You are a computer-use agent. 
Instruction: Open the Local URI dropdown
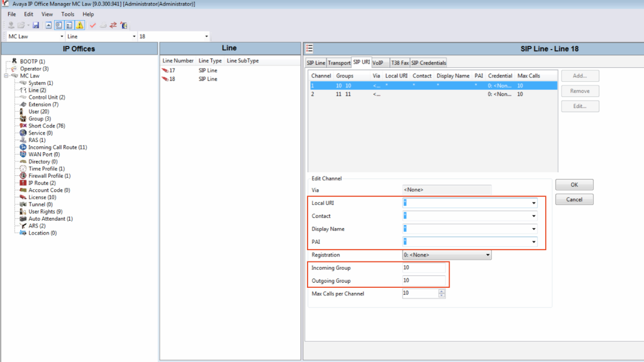click(533, 203)
